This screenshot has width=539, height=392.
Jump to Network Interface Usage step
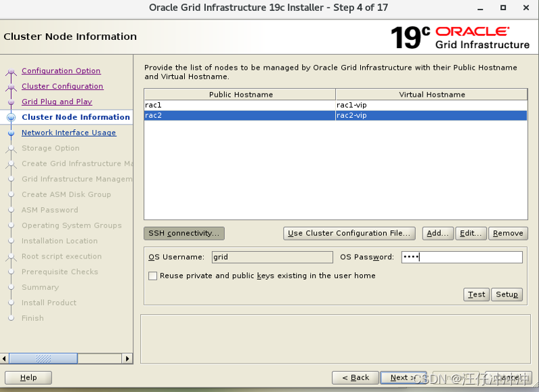pos(69,133)
